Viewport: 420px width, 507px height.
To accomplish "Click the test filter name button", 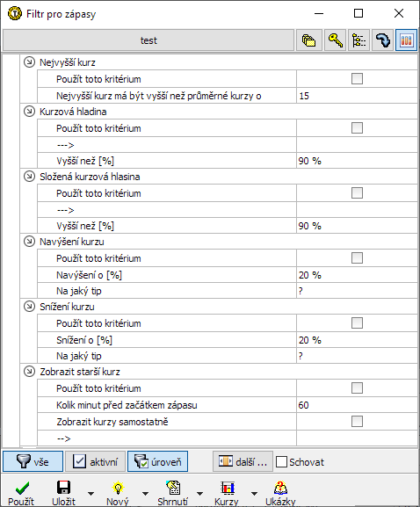I will pyautogui.click(x=148, y=40).
